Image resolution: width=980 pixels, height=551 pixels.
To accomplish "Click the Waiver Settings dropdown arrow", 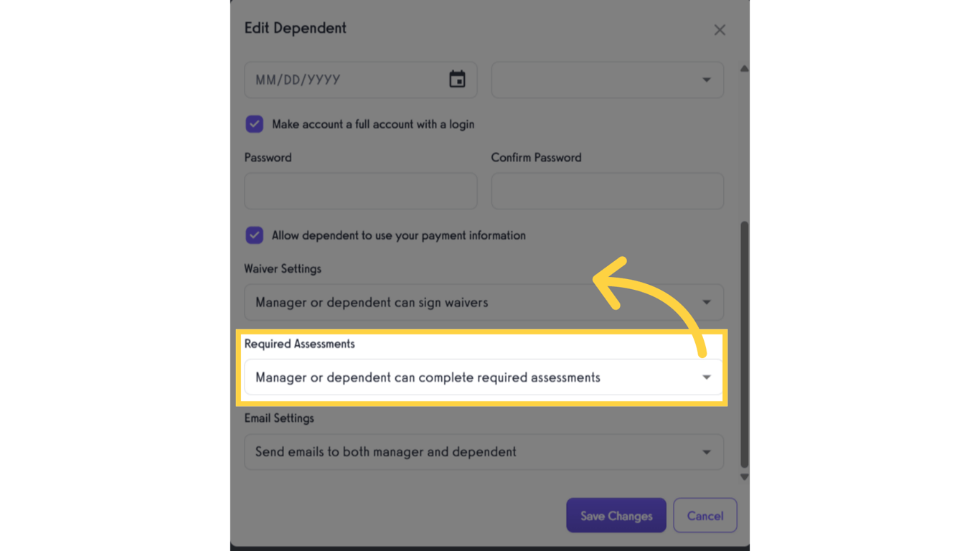I will (707, 302).
